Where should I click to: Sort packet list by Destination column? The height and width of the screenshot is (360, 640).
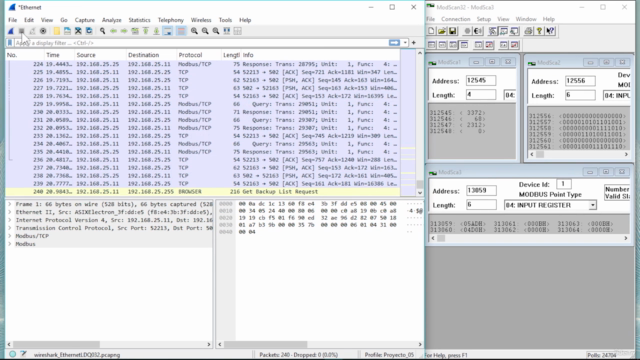pos(151,55)
